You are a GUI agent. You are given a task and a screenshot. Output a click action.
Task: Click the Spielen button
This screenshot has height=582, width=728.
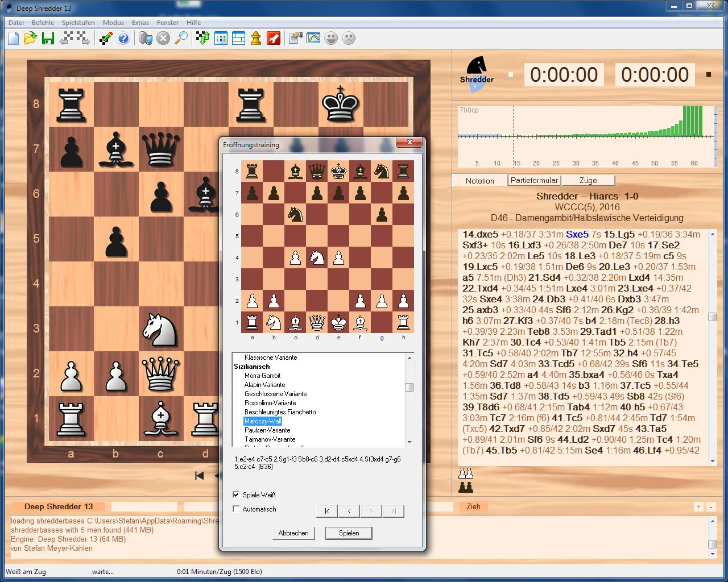349,533
